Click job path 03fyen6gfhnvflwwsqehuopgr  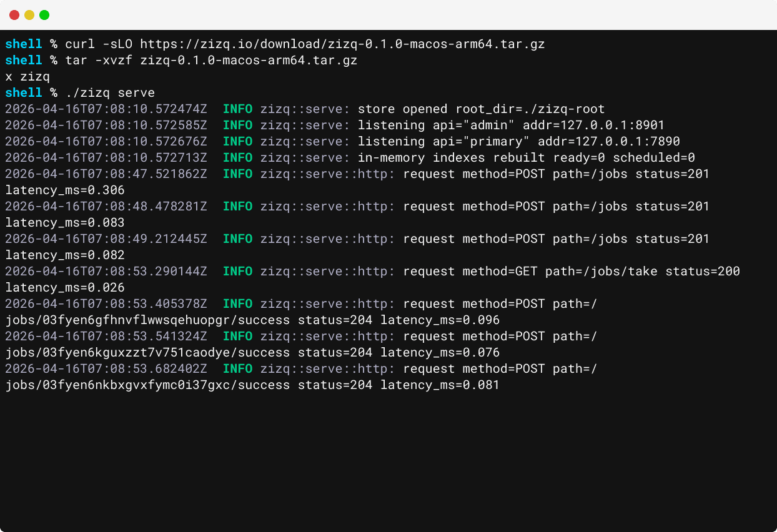pos(136,320)
